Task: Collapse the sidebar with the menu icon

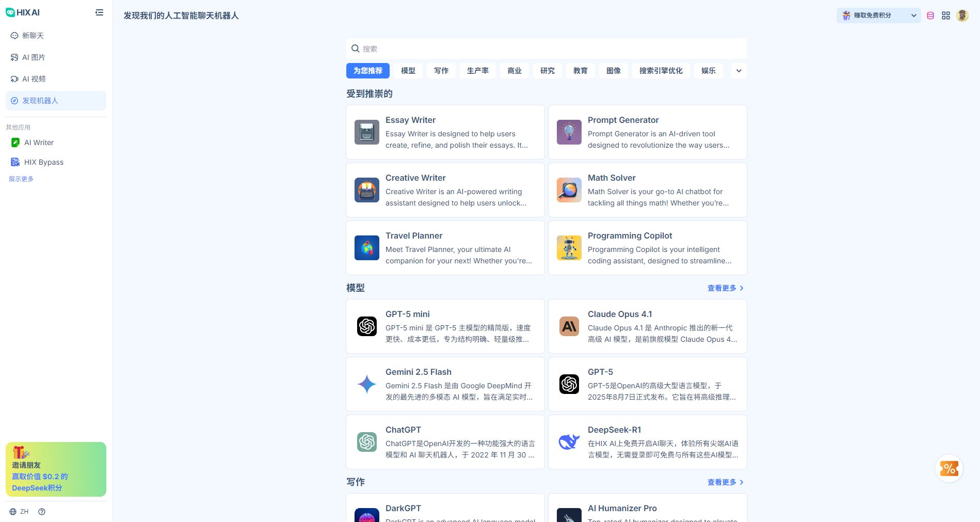Action: click(x=99, y=12)
